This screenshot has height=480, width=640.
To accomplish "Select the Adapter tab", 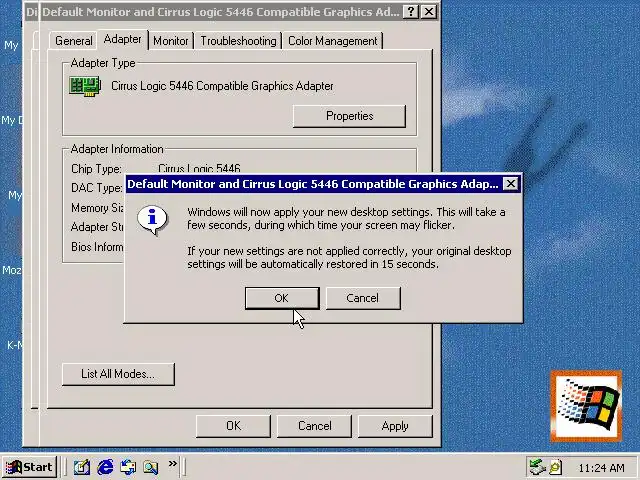I will point(122,39).
